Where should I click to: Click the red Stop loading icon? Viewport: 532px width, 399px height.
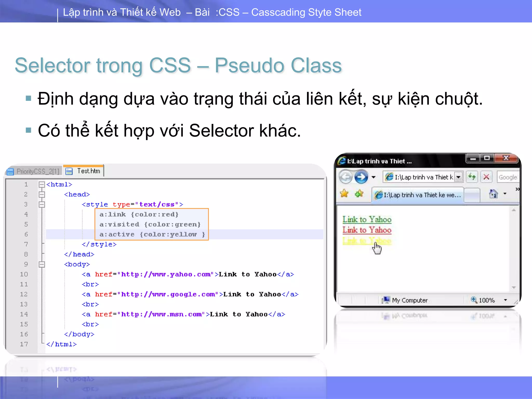[x=486, y=177]
